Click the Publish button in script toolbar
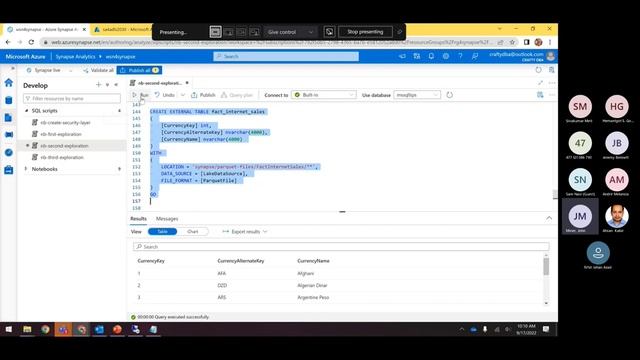 tap(203, 95)
